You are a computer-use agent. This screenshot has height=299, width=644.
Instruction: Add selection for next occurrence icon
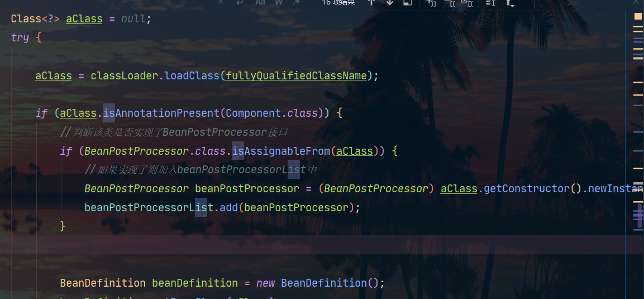432,3
